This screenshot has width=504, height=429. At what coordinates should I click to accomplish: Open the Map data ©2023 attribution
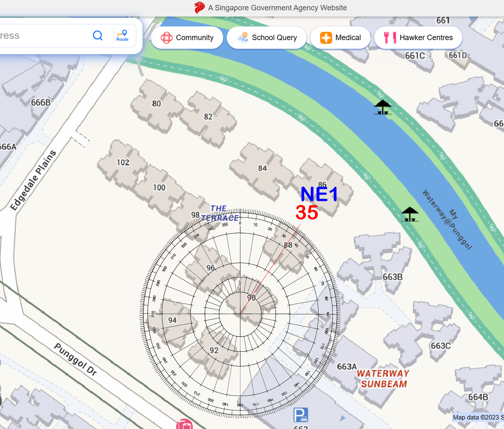click(x=477, y=417)
